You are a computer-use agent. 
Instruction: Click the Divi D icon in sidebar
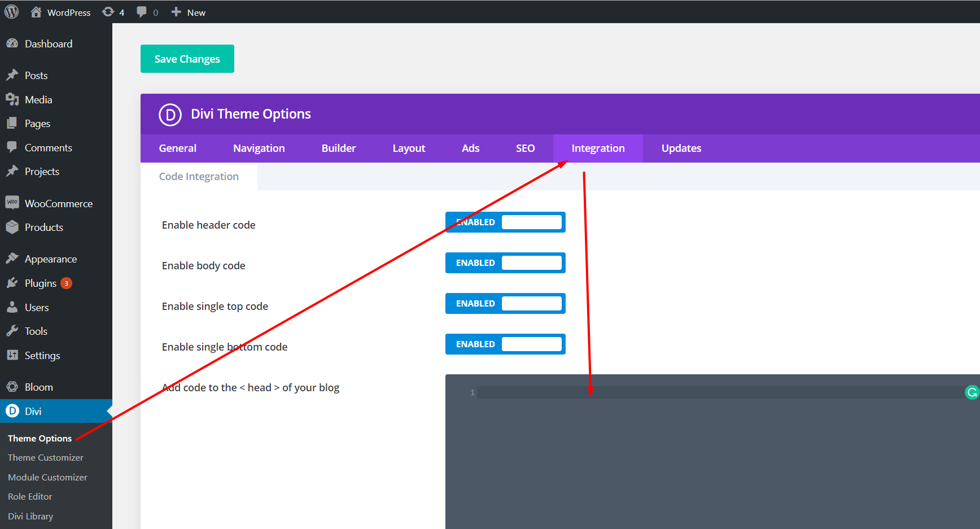pos(12,411)
